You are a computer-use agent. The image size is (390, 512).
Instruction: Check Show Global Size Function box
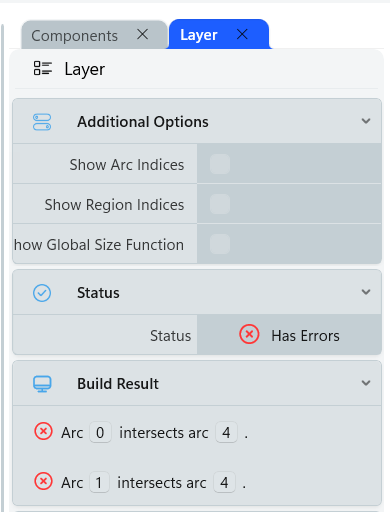pos(220,244)
